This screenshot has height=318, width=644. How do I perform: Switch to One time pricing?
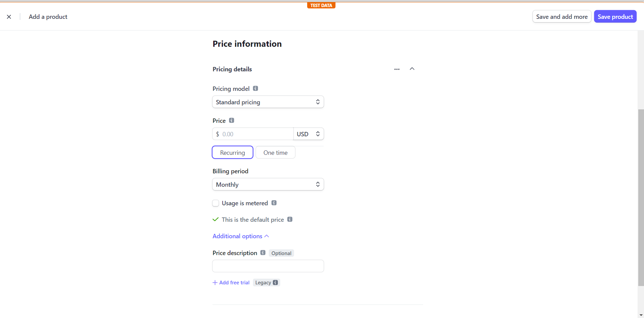[x=275, y=152]
